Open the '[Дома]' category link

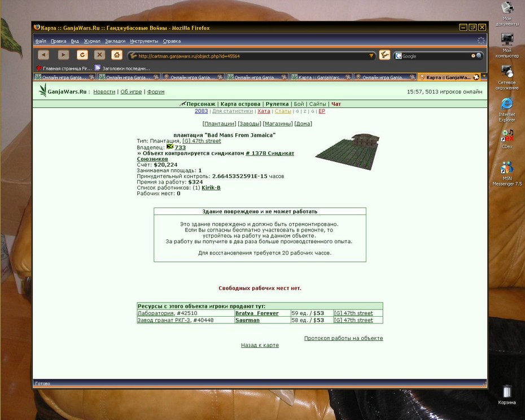click(x=303, y=124)
